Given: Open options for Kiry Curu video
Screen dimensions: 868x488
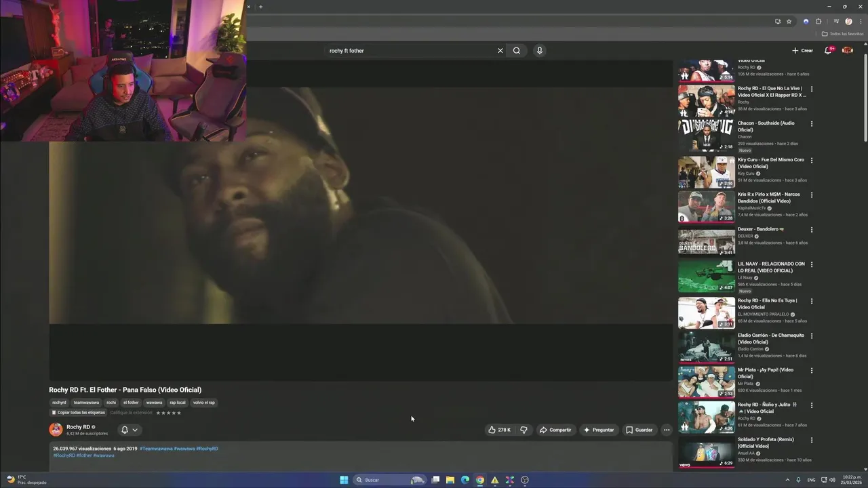Looking at the screenshot, I should [812, 161].
